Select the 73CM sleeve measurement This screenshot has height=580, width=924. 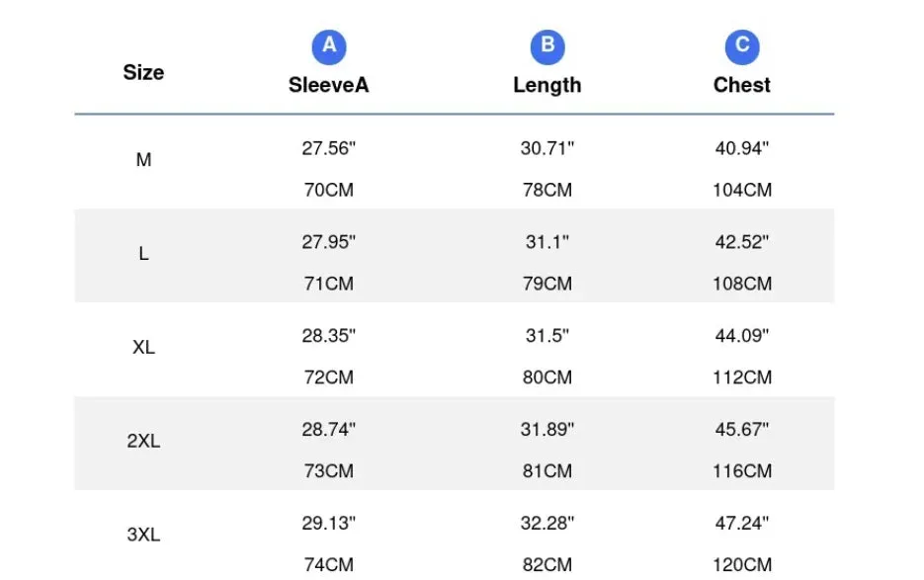(x=329, y=471)
